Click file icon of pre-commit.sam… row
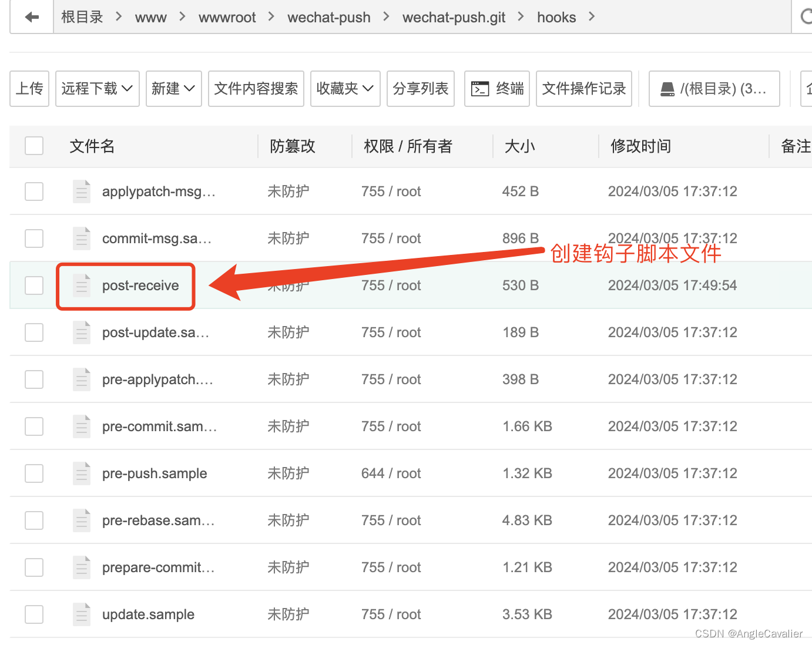 coord(82,426)
